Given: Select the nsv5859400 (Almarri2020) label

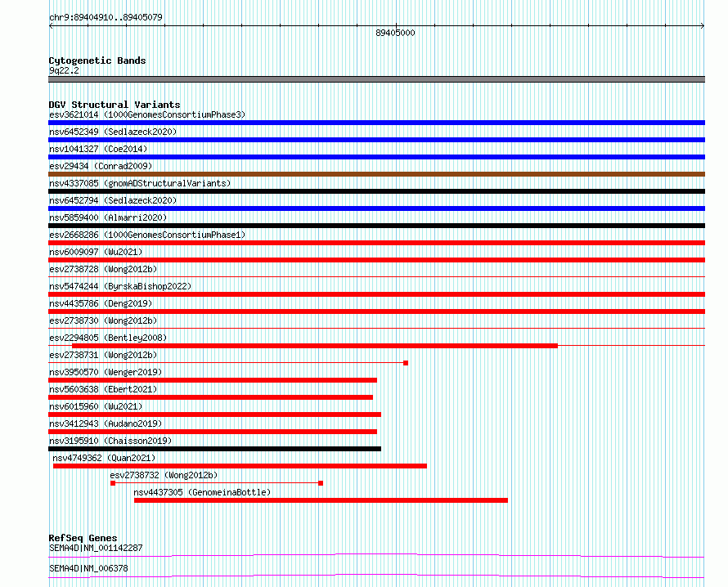Looking at the screenshot, I should coord(108,217).
